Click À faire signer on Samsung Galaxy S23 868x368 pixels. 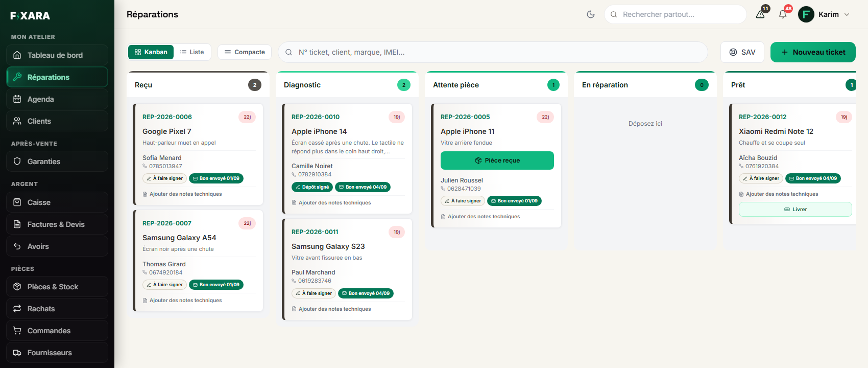tap(314, 293)
